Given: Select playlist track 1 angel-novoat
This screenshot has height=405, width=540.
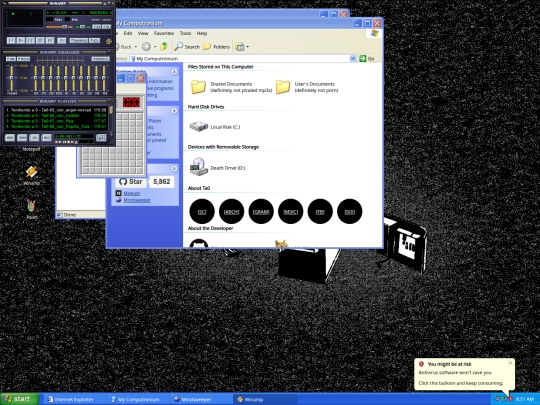Looking at the screenshot, I should [x=56, y=110].
